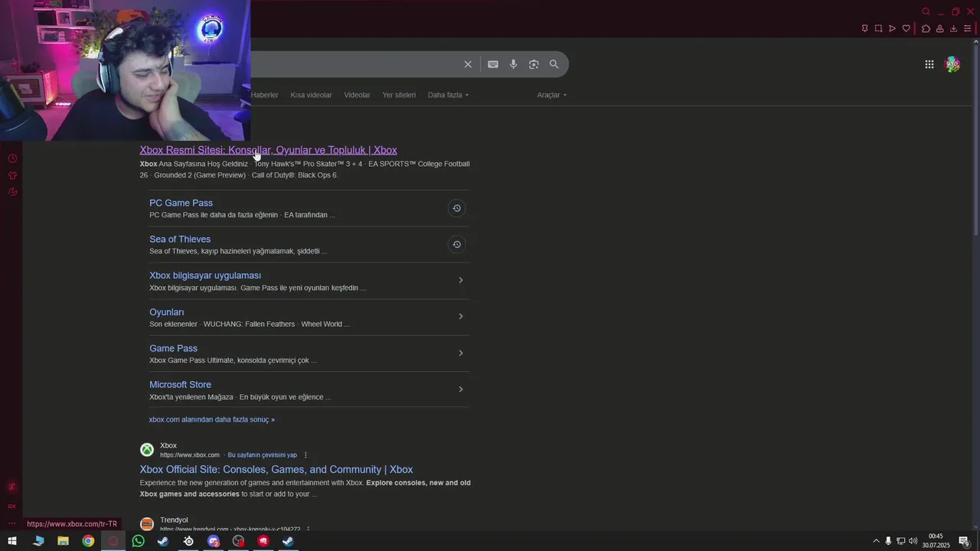Click history icon beside PC Game Pass
Screen dimensions: 980x551
tap(456, 208)
